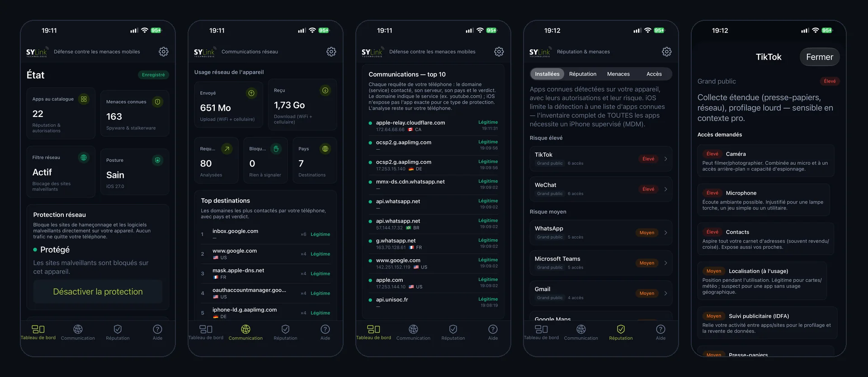Open settings gear on first phone screen
The height and width of the screenshot is (377, 868).
(164, 52)
